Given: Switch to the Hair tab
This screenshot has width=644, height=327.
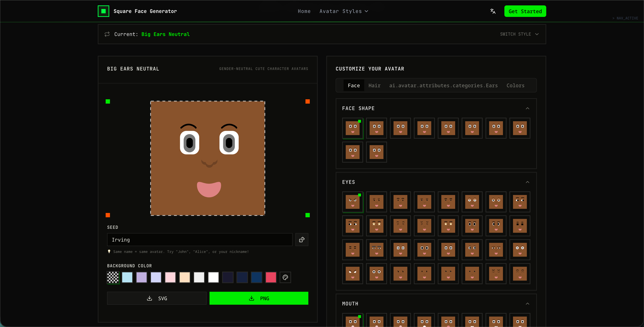Looking at the screenshot, I should tap(374, 85).
